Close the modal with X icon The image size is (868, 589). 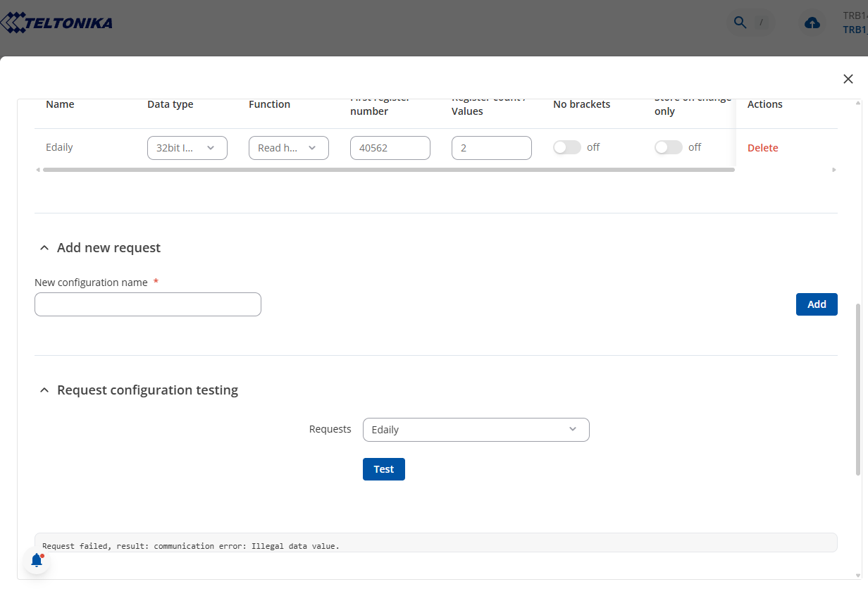pyautogui.click(x=848, y=79)
